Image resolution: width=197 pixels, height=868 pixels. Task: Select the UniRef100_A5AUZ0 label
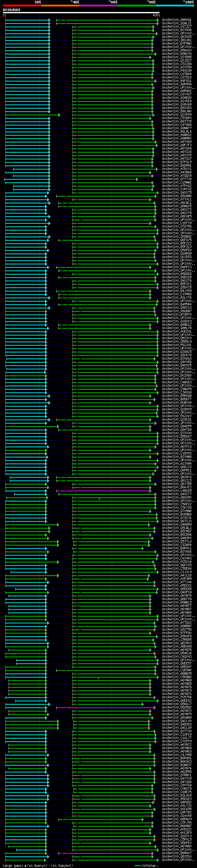pos(177,50)
